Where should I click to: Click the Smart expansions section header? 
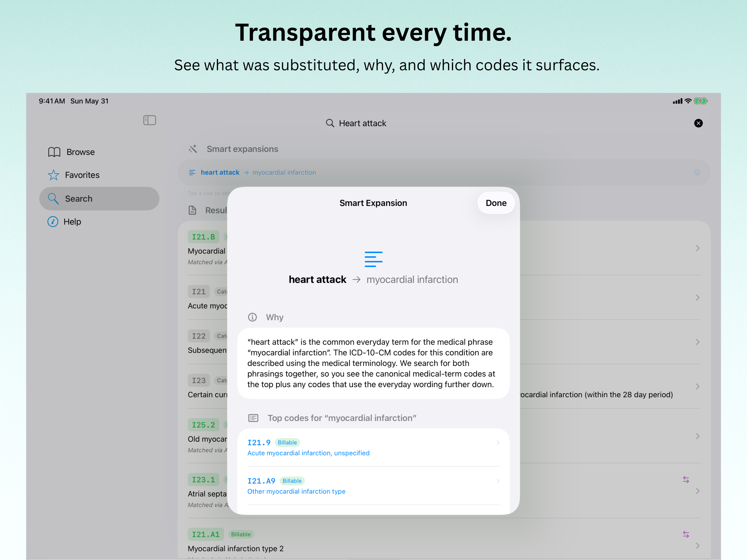242,149
